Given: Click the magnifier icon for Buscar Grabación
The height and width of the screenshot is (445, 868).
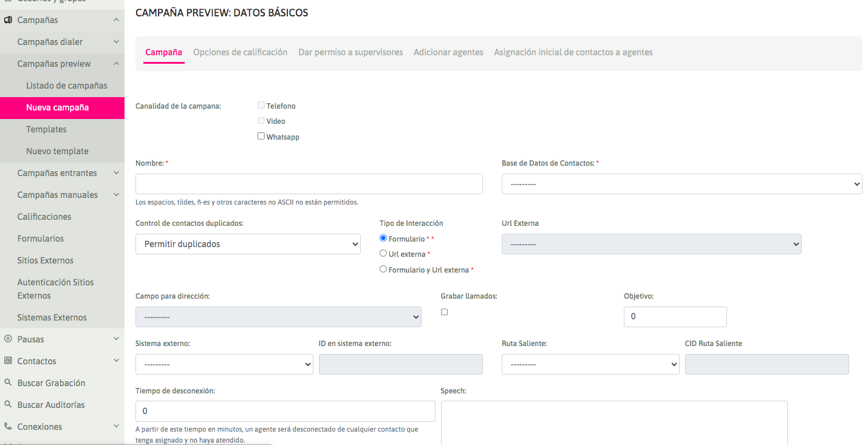Looking at the screenshot, I should click(8, 383).
